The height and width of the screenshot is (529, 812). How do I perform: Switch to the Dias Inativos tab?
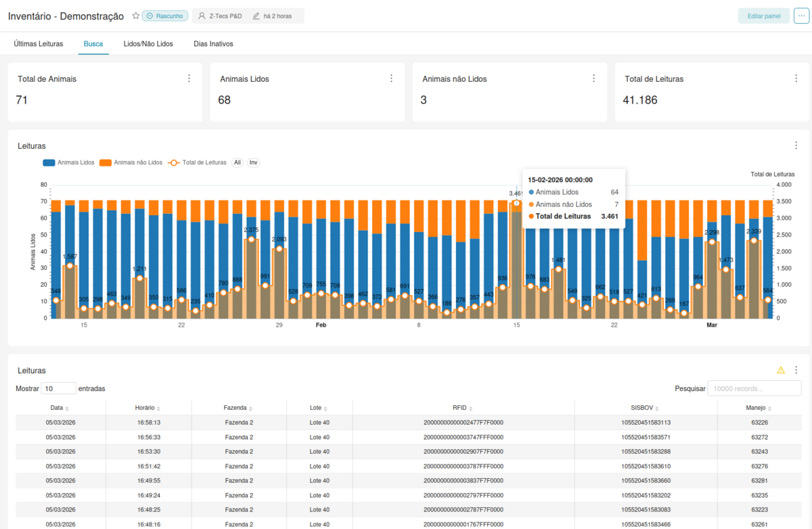point(213,43)
